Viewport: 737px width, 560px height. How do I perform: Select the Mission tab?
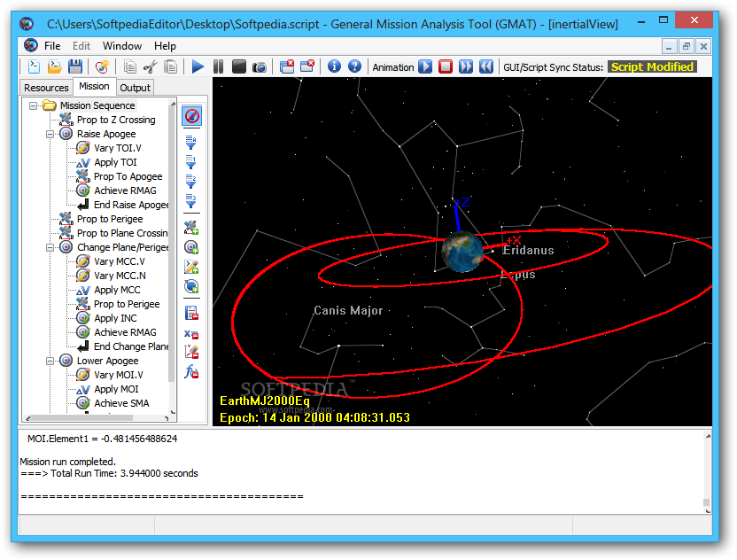(94, 87)
